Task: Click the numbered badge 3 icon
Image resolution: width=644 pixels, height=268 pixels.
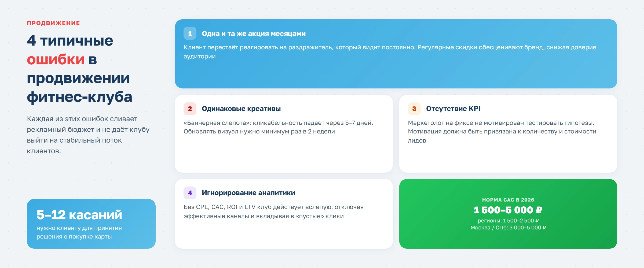Action: pyautogui.click(x=414, y=109)
